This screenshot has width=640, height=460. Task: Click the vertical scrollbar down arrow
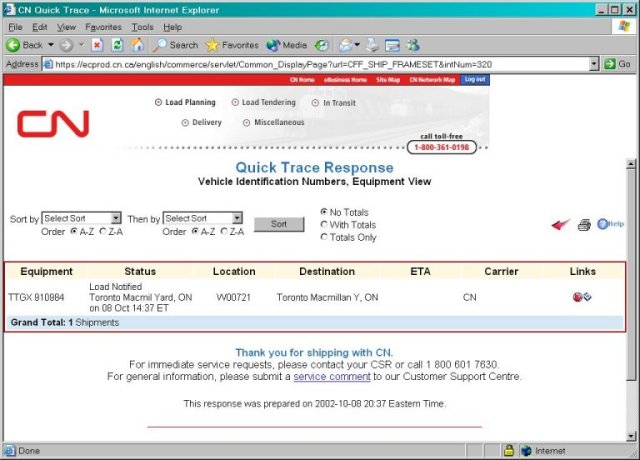pyautogui.click(x=631, y=436)
